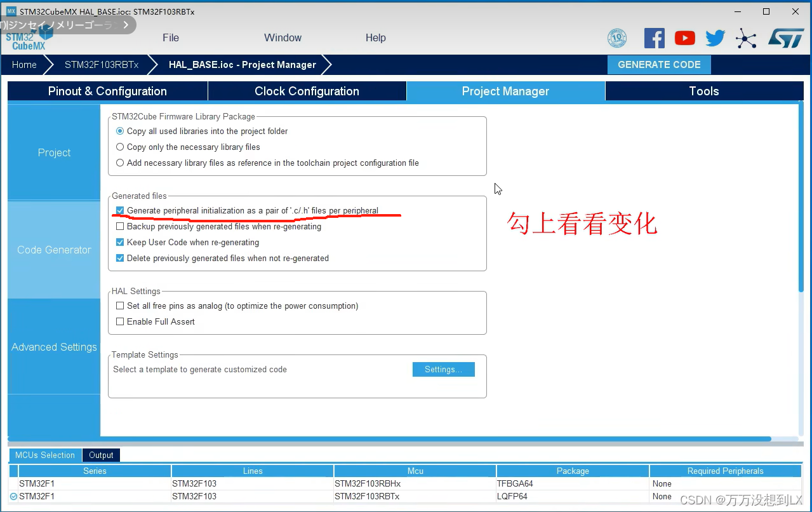This screenshot has width=812, height=512.
Task: Open the Advanced Settings sidebar section
Action: point(53,347)
